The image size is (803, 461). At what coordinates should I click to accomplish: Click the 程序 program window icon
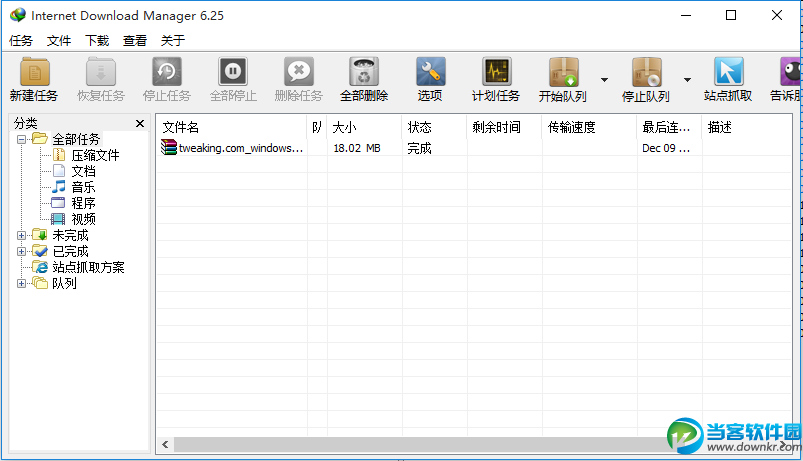pos(58,203)
